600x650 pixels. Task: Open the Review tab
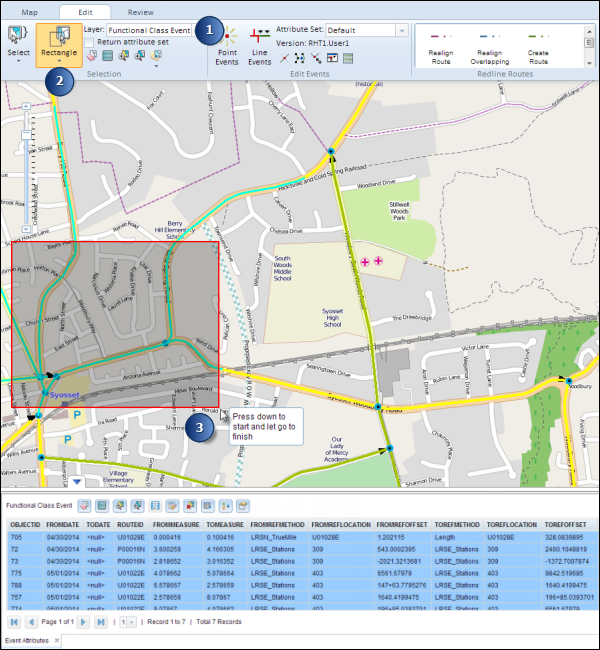pos(140,12)
